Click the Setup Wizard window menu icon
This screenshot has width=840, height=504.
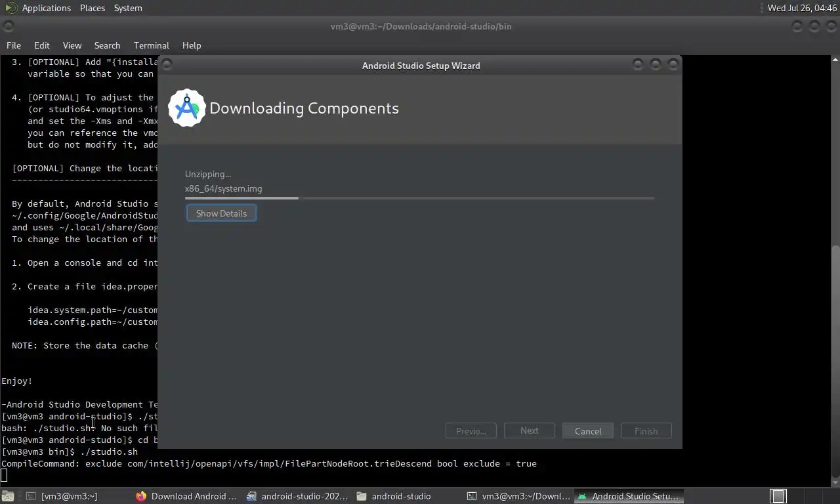[x=167, y=64]
